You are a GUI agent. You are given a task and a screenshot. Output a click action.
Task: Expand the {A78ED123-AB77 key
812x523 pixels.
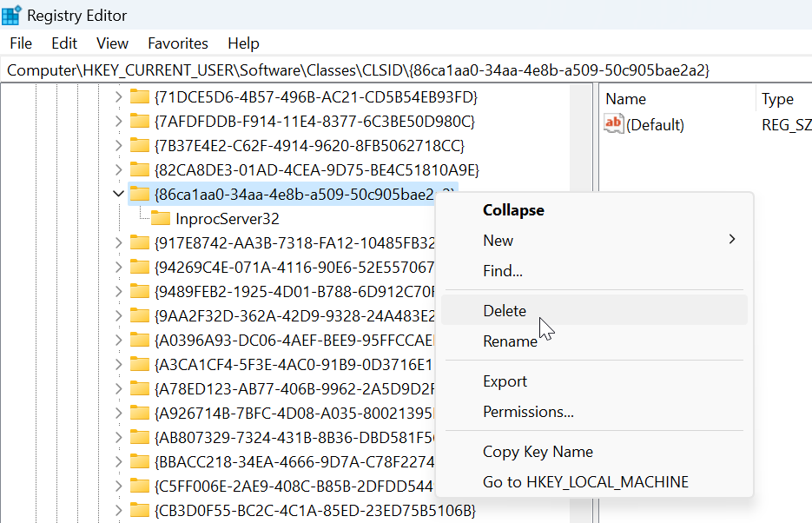pyautogui.click(x=119, y=389)
